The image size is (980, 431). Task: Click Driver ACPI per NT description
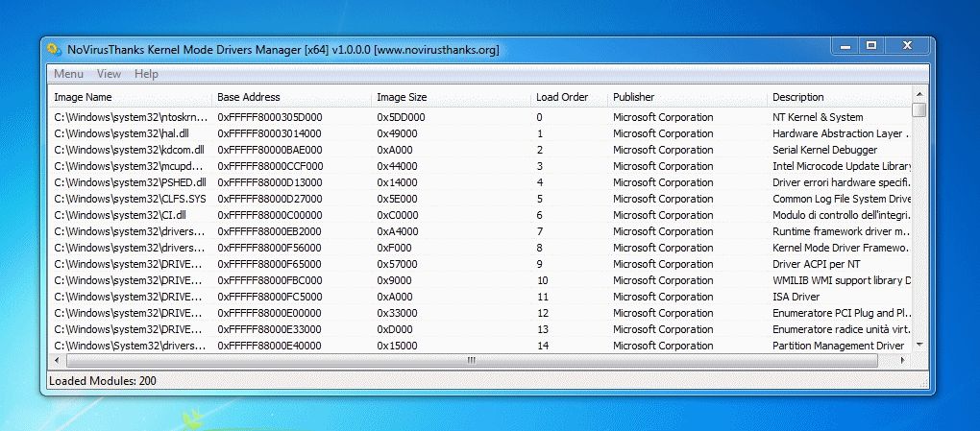(x=817, y=264)
